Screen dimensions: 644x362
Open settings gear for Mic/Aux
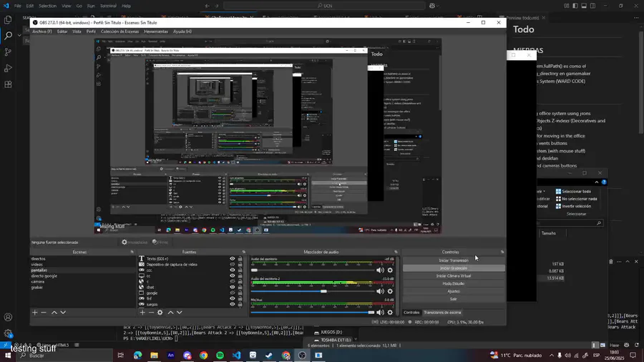point(390,313)
